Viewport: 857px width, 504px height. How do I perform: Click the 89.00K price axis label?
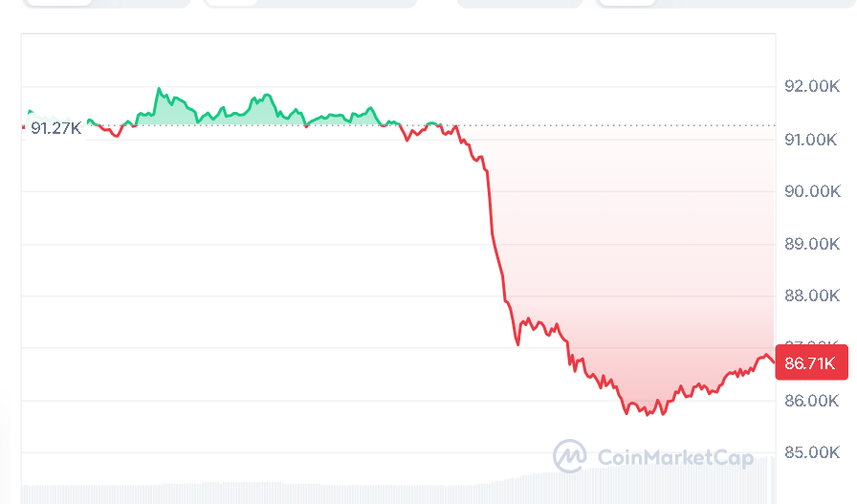811,244
